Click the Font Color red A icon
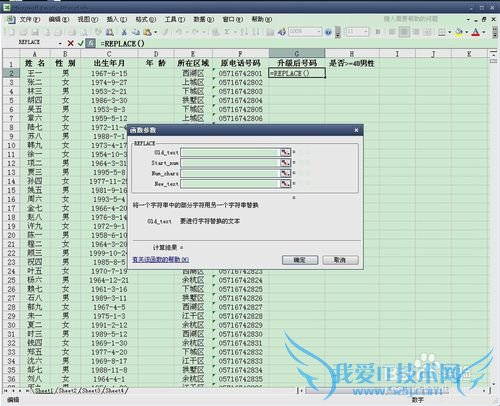This screenshot has height=406, width=500. coord(476,32)
